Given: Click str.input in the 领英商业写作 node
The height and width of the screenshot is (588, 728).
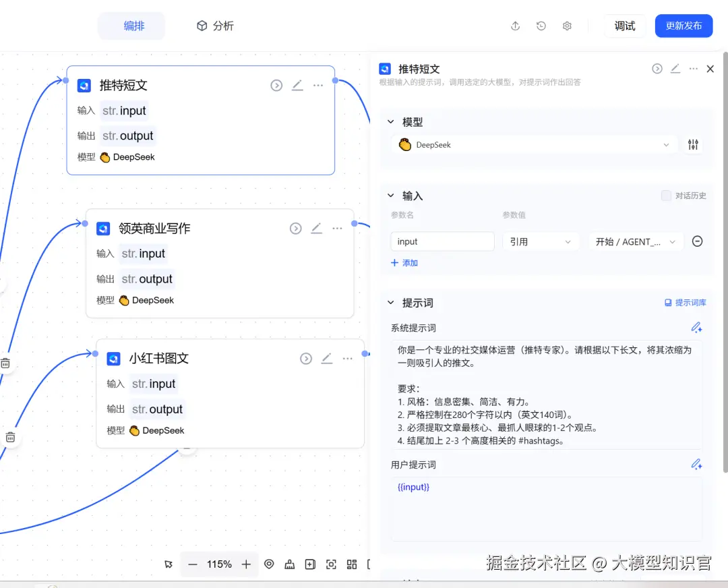Looking at the screenshot, I should click(x=144, y=254).
